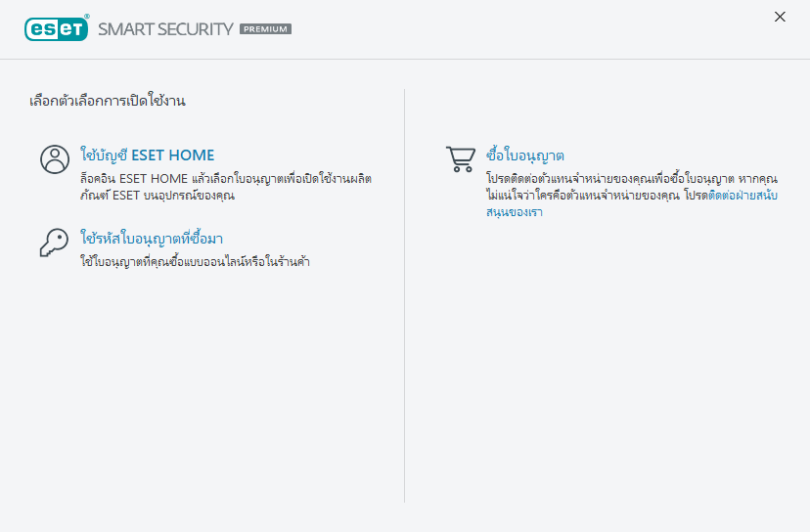Click the PREMIUM edition badge
The image size is (810, 532).
pyautogui.click(x=266, y=29)
